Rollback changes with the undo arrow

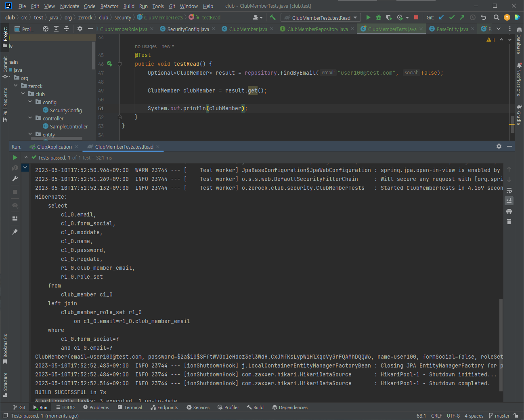[483, 17]
